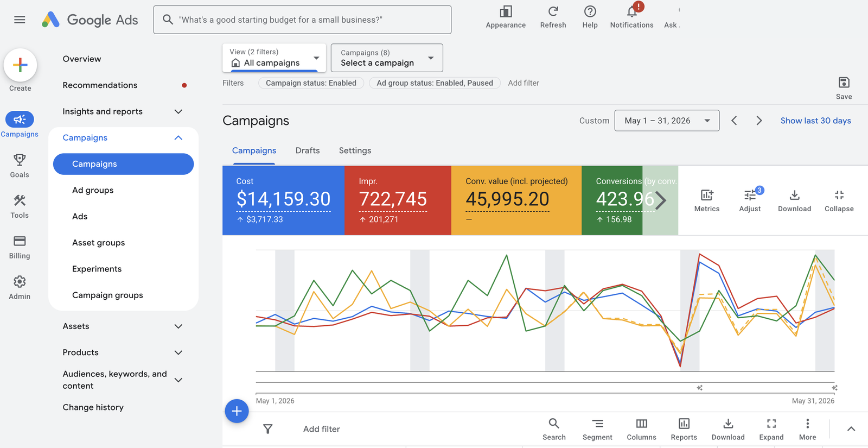Expand Audiences, keywords, and content
Screen dimensions: 868x448
point(178,380)
